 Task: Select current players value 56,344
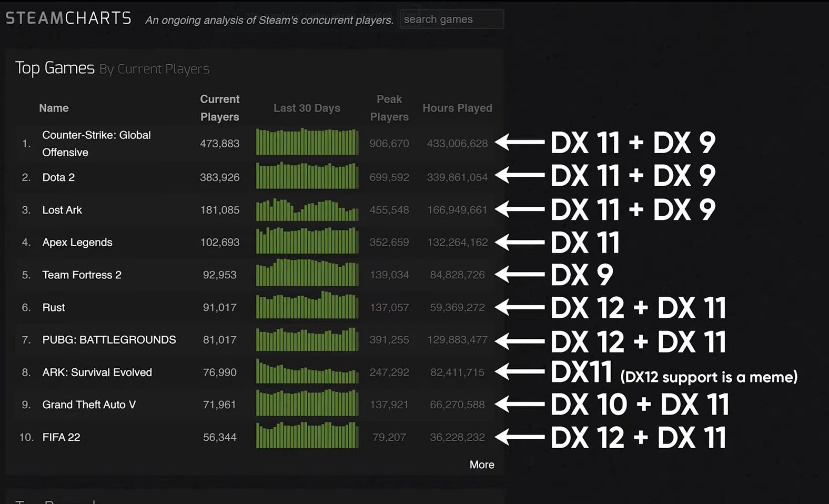(x=220, y=437)
